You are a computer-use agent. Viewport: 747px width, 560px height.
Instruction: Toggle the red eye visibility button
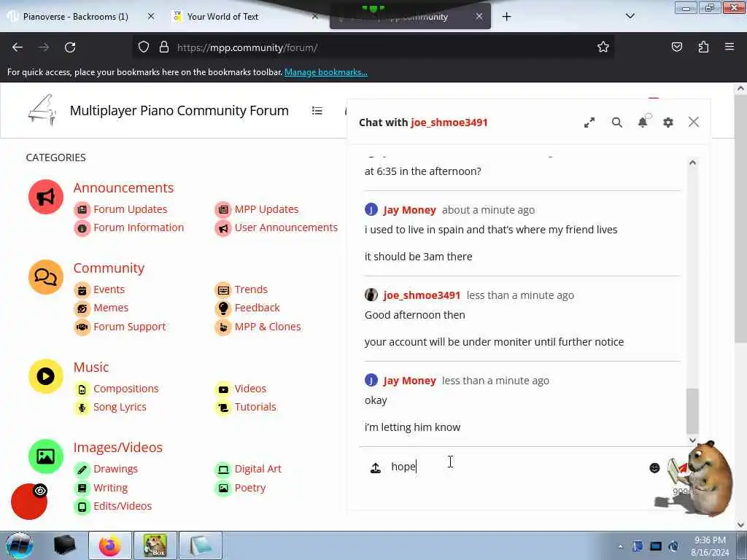point(29,502)
